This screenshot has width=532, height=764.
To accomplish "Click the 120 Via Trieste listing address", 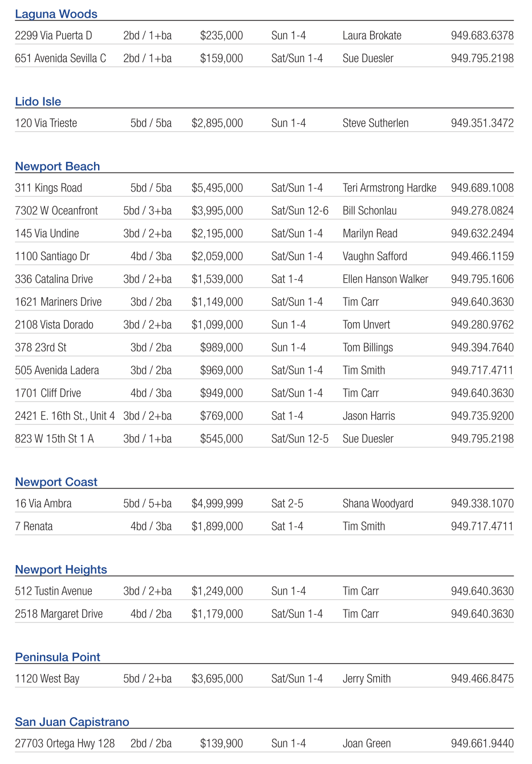I will [x=46, y=123].
